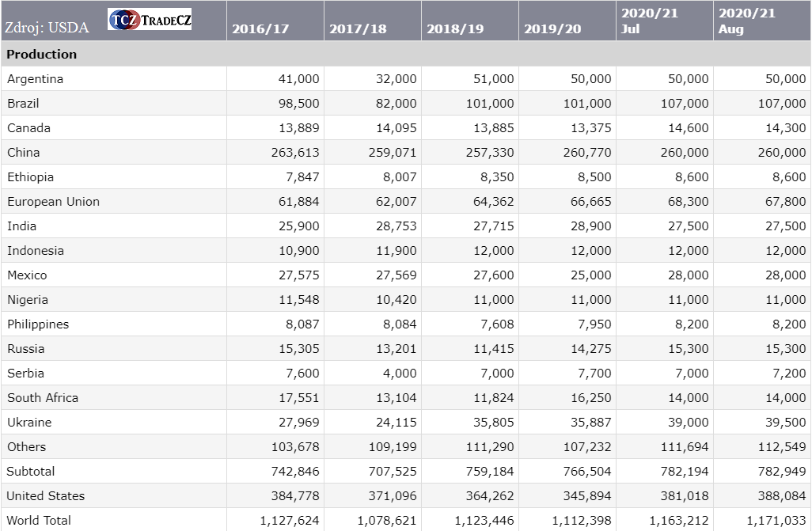Screen dimensions: 812x531
Task: Select the South Africa row label
Action: tap(43, 398)
